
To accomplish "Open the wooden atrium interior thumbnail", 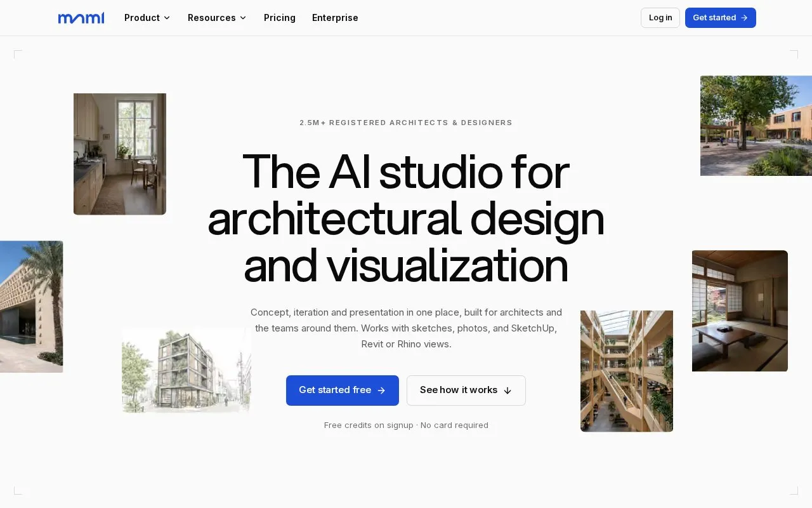I will pos(627,371).
